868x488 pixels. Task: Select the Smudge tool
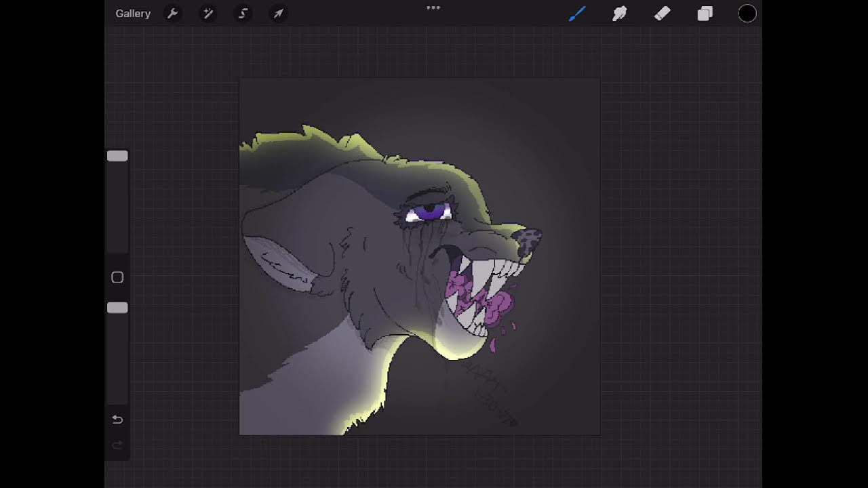pos(619,14)
